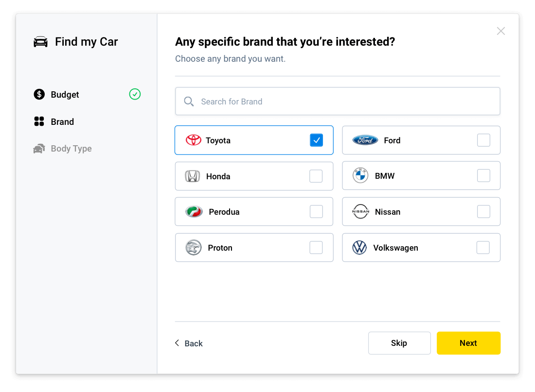Click the search magnifier icon
The width and height of the screenshot is (535, 392).
point(189,102)
